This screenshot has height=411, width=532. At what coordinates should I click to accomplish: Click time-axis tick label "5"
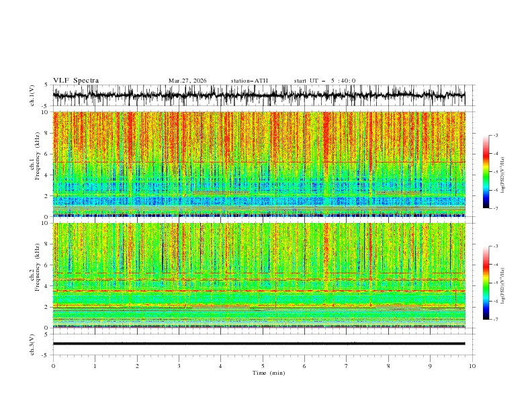pos(263,366)
